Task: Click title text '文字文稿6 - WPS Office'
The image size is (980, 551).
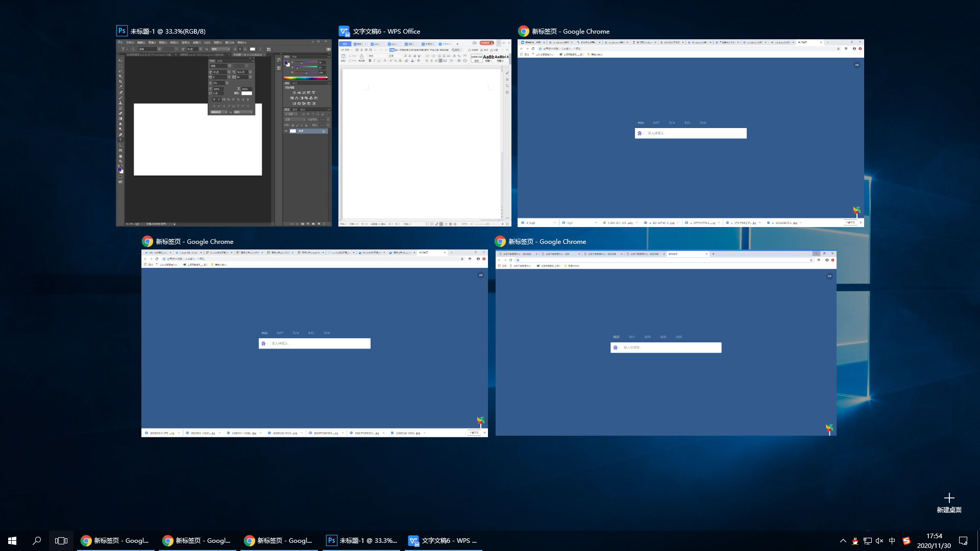Action: click(386, 32)
